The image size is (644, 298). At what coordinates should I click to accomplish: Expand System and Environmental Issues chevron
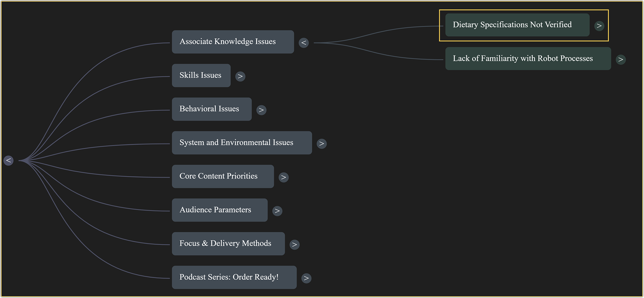tap(322, 143)
